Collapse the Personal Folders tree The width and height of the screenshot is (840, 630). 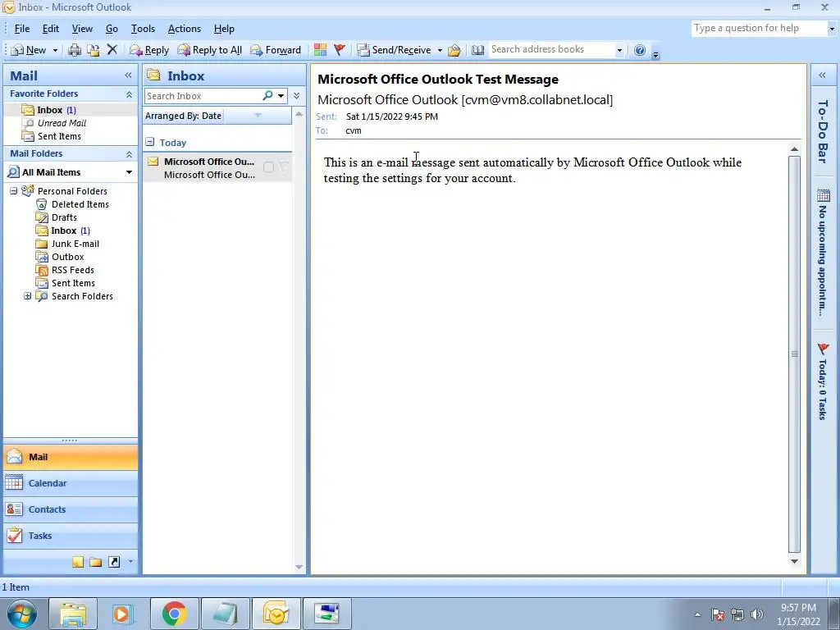[14, 190]
